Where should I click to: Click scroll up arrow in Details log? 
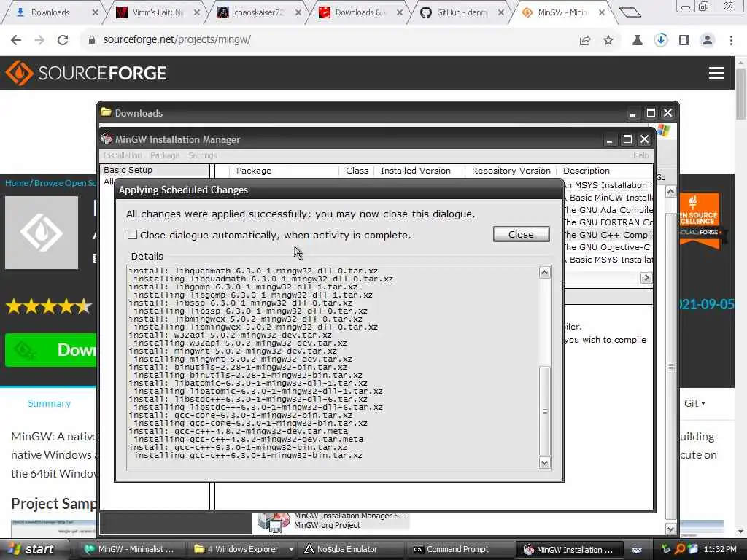pyautogui.click(x=544, y=273)
